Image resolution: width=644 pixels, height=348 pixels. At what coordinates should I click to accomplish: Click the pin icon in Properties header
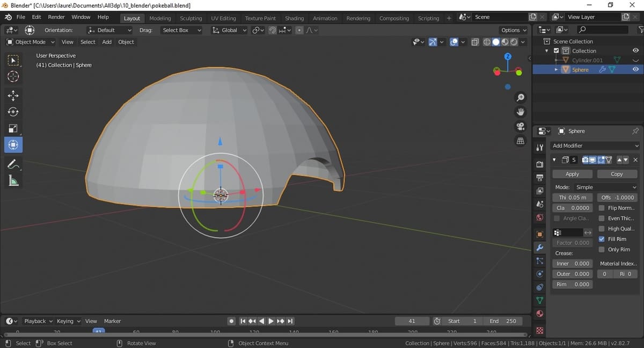click(x=635, y=131)
